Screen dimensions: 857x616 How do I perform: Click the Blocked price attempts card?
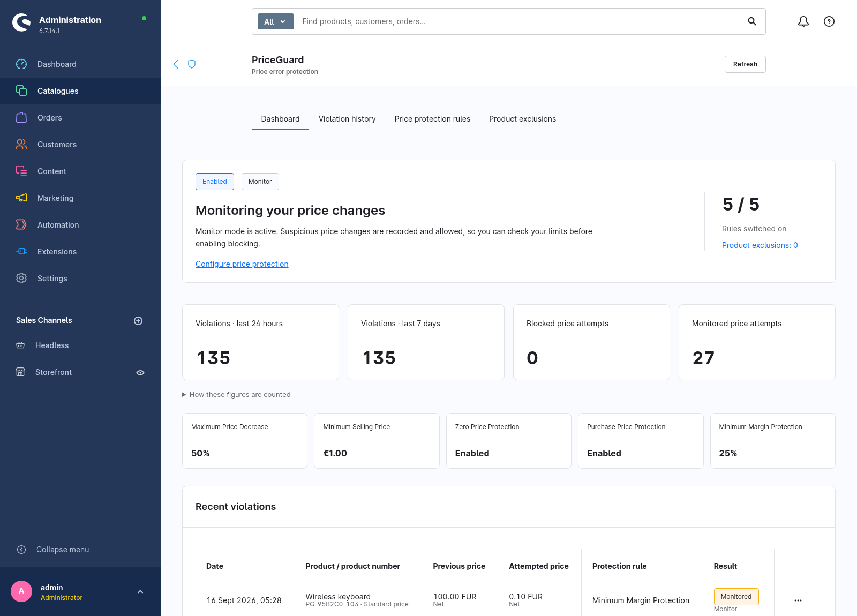(x=591, y=342)
